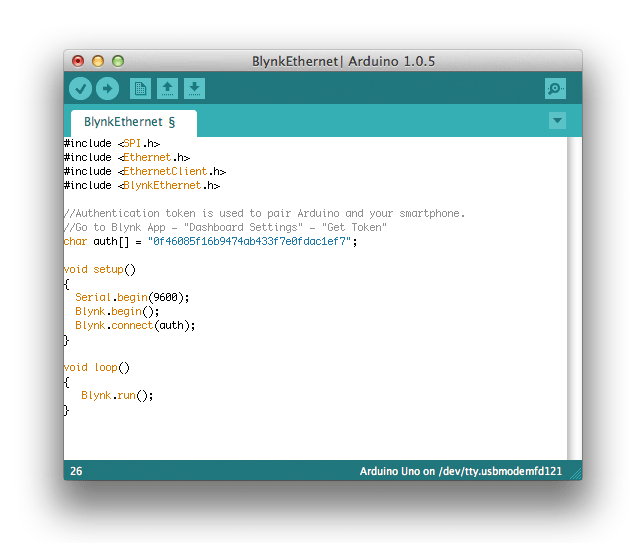This screenshot has height=543, width=640.
Task: Click the "Blynk.begin();" line
Action: pos(117,312)
